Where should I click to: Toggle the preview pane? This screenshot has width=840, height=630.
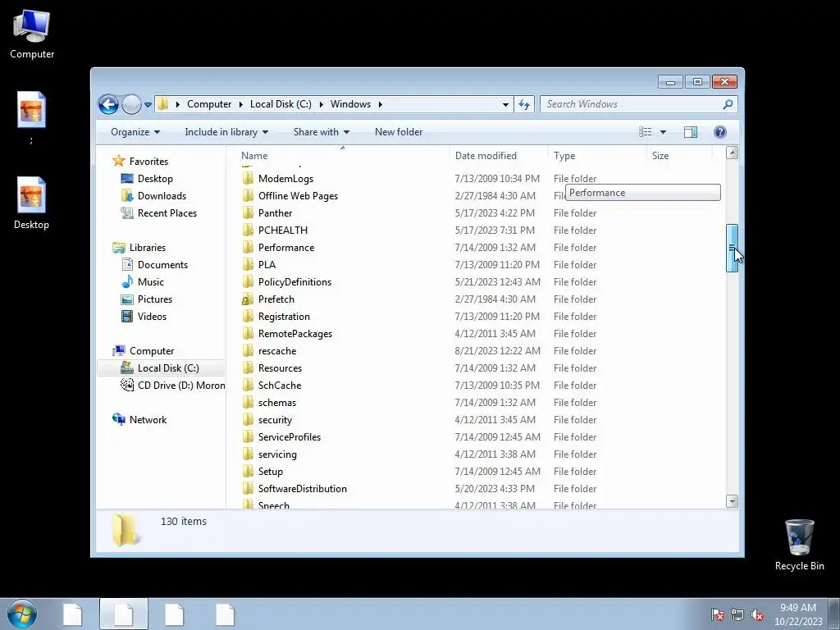[x=691, y=132]
